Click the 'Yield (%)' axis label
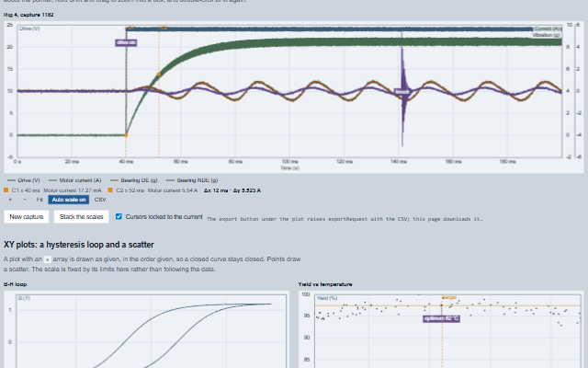The width and height of the screenshot is (588, 368). 327,298
